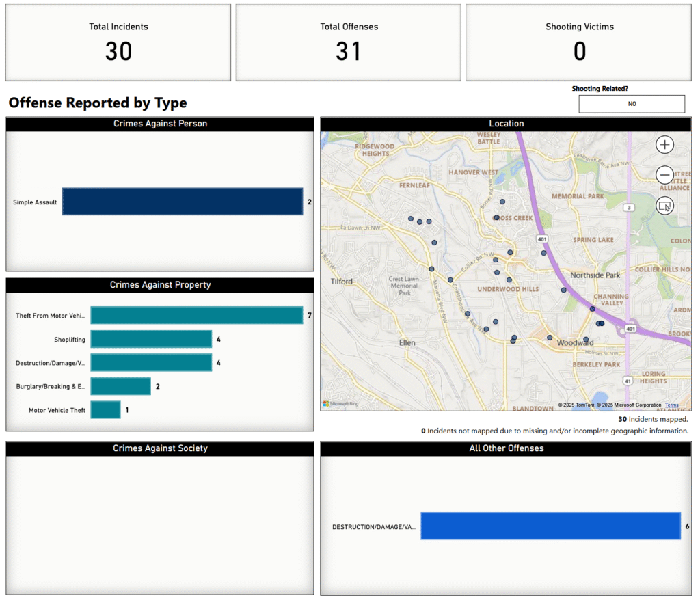Select the Theft From Motor Vehicle bar
The width and height of the screenshot is (700, 598).
[x=196, y=315]
